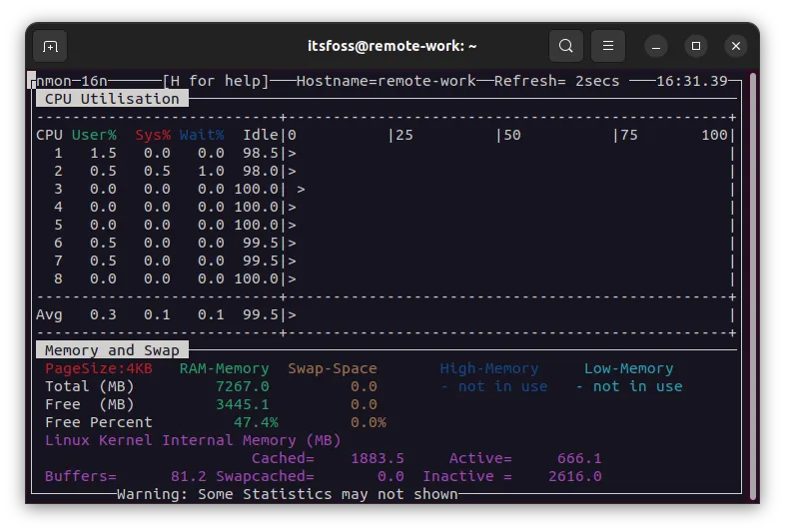Click the 'H for help' text
The width and height of the screenshot is (785, 532).
click(216, 81)
